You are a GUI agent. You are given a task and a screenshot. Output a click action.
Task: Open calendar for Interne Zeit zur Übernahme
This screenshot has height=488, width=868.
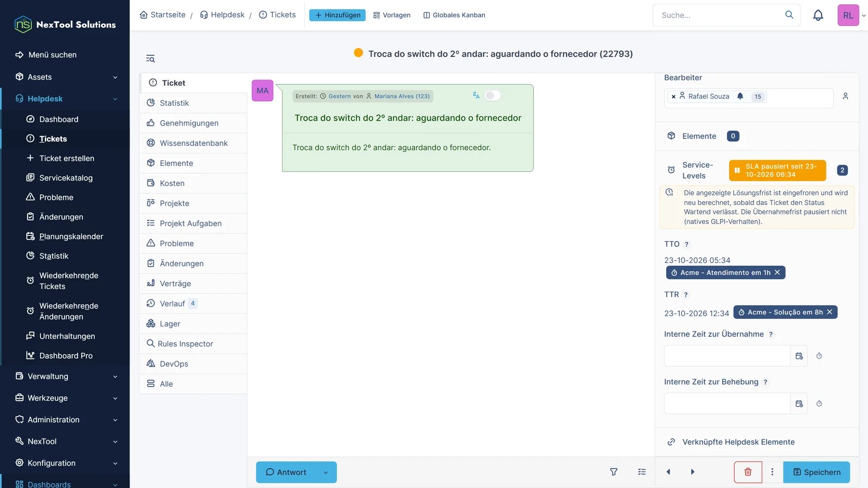799,356
